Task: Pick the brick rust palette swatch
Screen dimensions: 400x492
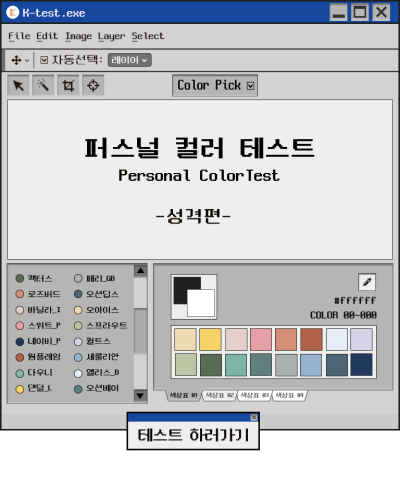Action: pyautogui.click(x=311, y=339)
